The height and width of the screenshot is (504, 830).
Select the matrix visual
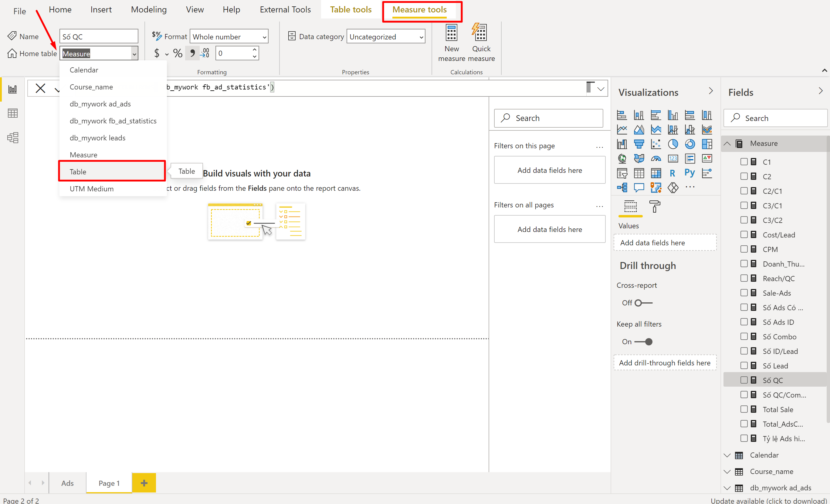coord(656,173)
